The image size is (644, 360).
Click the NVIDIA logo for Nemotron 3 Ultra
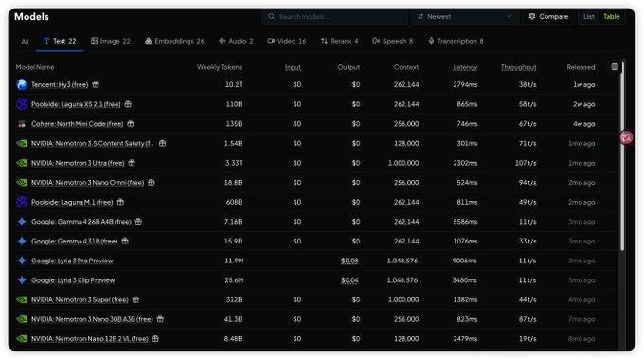click(22, 163)
